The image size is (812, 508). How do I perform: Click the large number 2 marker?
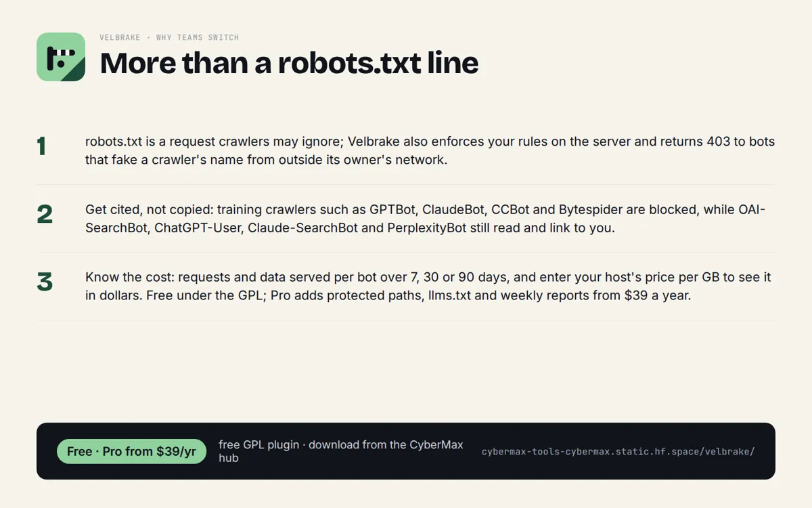click(45, 214)
